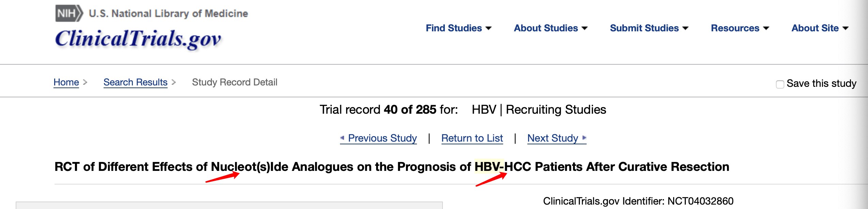This screenshot has height=209, width=868.
Task: Click the Next Study right arrow icon
Action: (x=584, y=138)
